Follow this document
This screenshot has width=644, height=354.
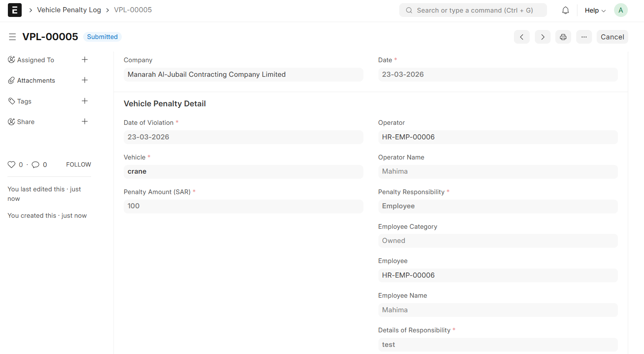coord(78,165)
